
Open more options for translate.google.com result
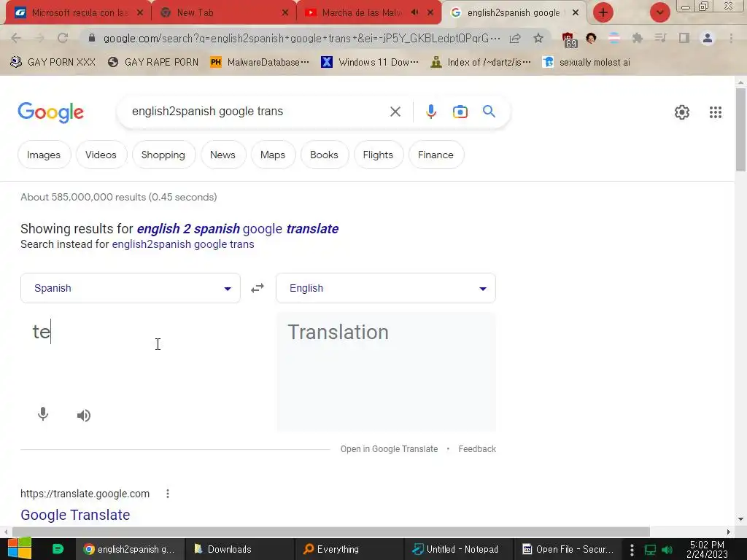(168, 494)
